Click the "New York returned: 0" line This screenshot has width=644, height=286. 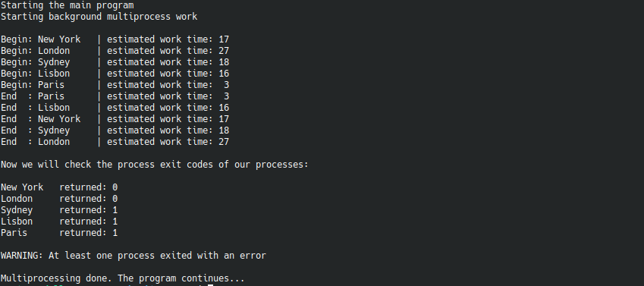(59, 187)
